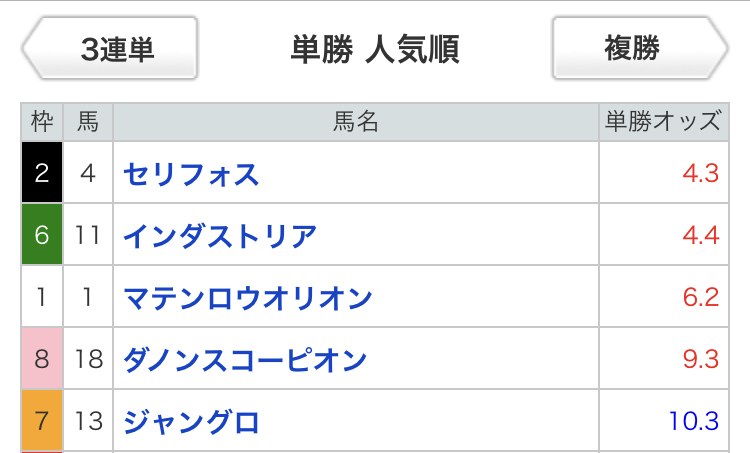
Task: Click green bracket 6 color cell
Action: (x=42, y=236)
